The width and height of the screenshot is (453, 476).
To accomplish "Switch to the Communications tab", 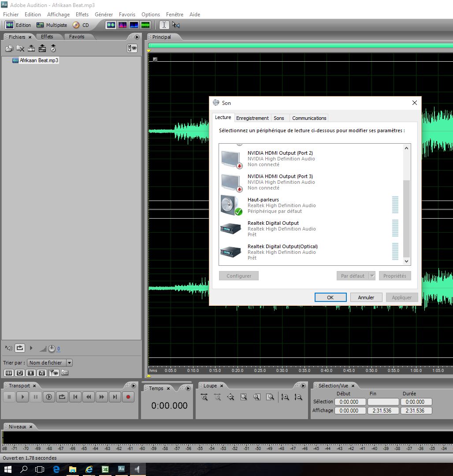I will (x=309, y=118).
